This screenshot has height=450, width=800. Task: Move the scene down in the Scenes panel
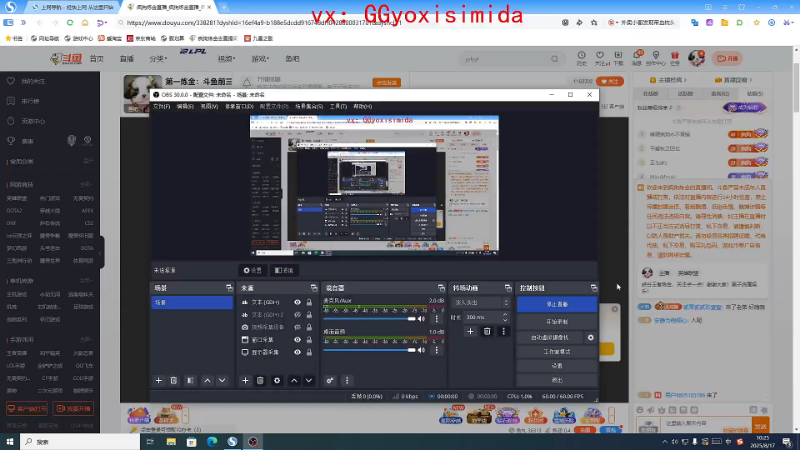coord(222,381)
